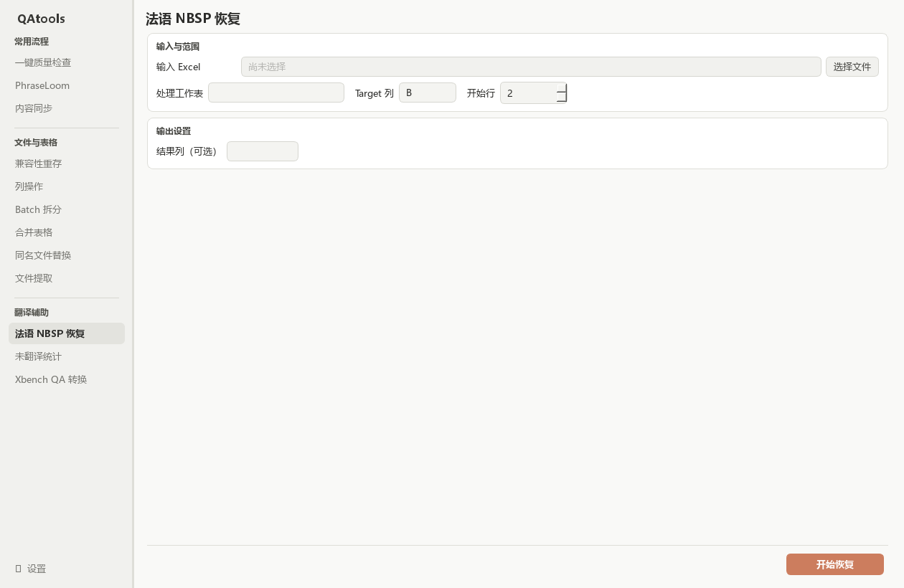The height and width of the screenshot is (588, 904).
Task: Increase the 开始行 value with up arrow
Action: tap(562, 88)
